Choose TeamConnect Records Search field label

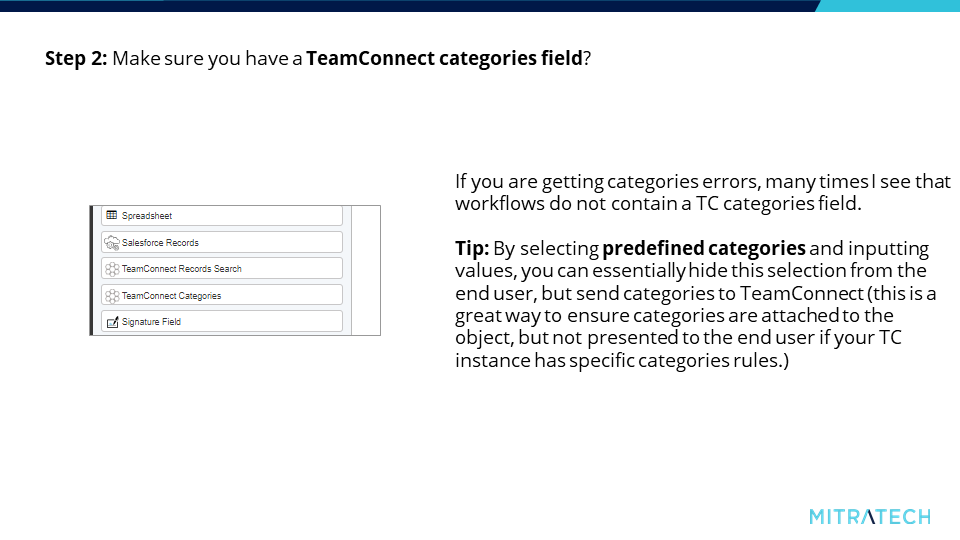pos(182,269)
